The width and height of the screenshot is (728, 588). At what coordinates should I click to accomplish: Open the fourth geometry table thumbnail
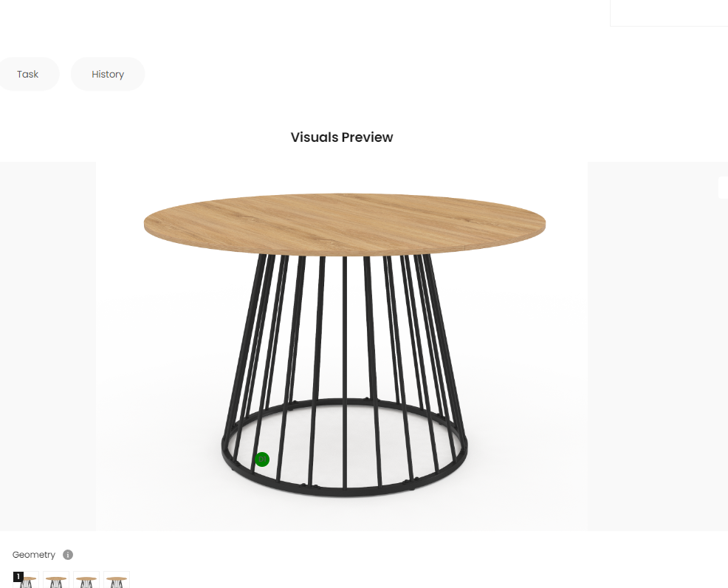tap(117, 580)
